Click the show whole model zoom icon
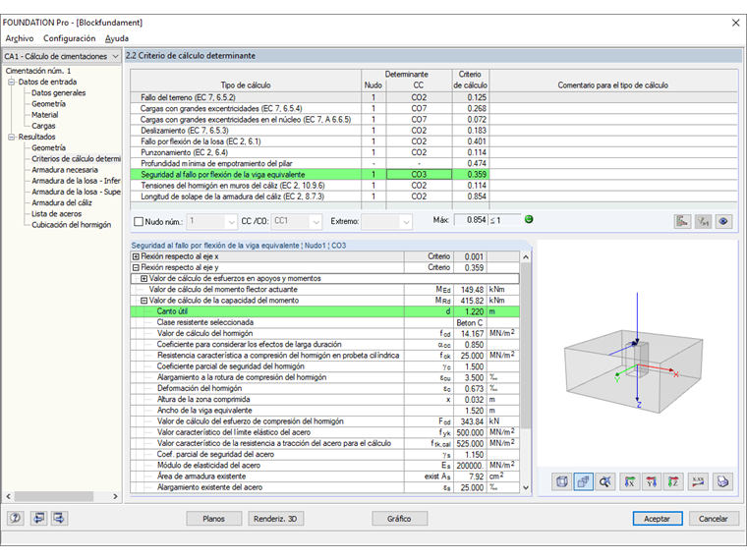 (605, 482)
